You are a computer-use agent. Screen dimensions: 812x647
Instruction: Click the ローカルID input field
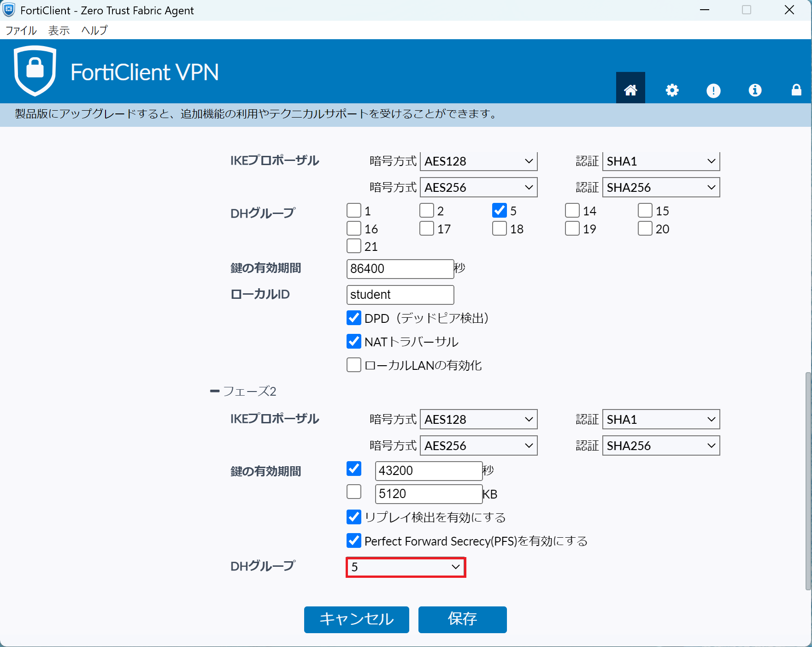pyautogui.click(x=400, y=295)
